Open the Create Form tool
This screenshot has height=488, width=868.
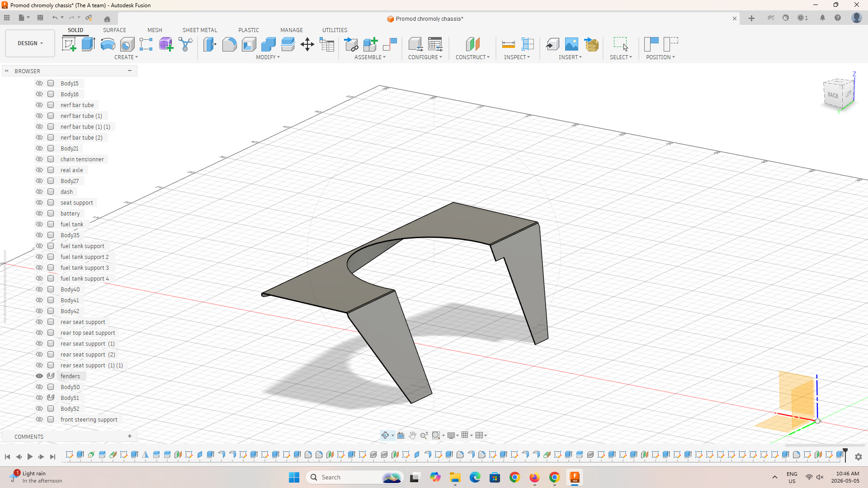166,44
